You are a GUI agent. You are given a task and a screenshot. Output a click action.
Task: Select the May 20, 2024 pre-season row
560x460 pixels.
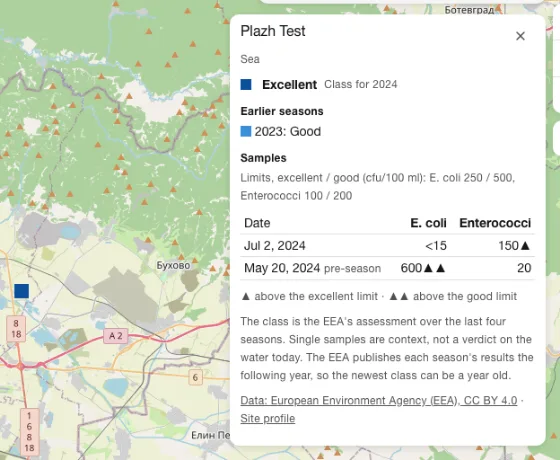(388, 268)
